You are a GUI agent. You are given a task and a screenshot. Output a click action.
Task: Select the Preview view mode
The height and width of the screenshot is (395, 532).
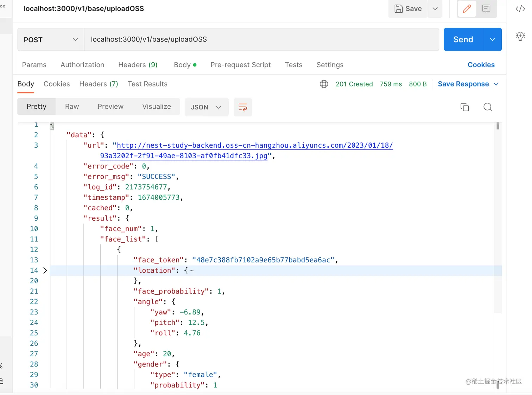110,107
